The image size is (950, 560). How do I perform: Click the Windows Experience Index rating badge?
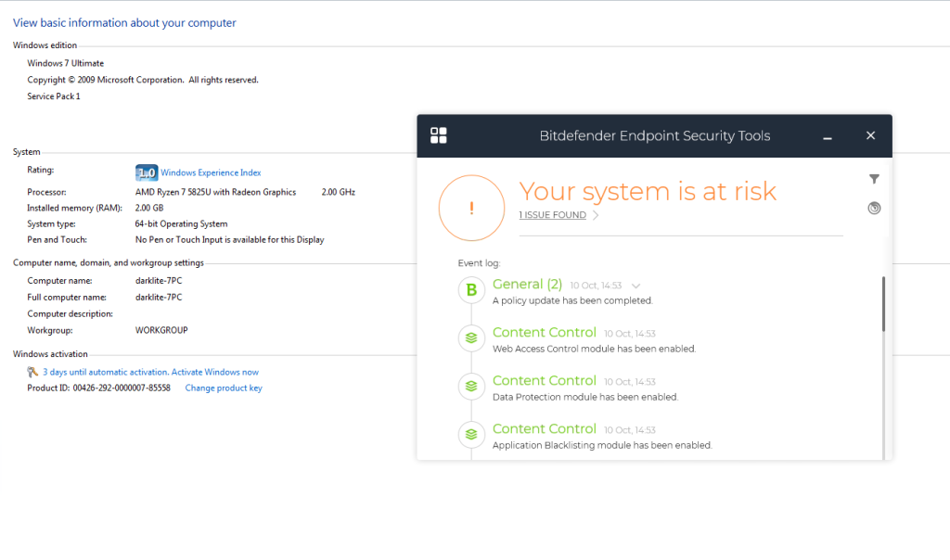coord(147,172)
